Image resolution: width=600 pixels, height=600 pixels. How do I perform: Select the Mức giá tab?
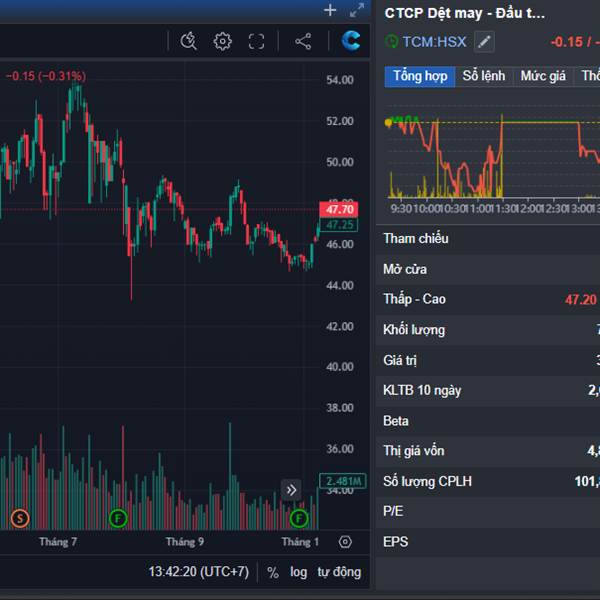543,77
